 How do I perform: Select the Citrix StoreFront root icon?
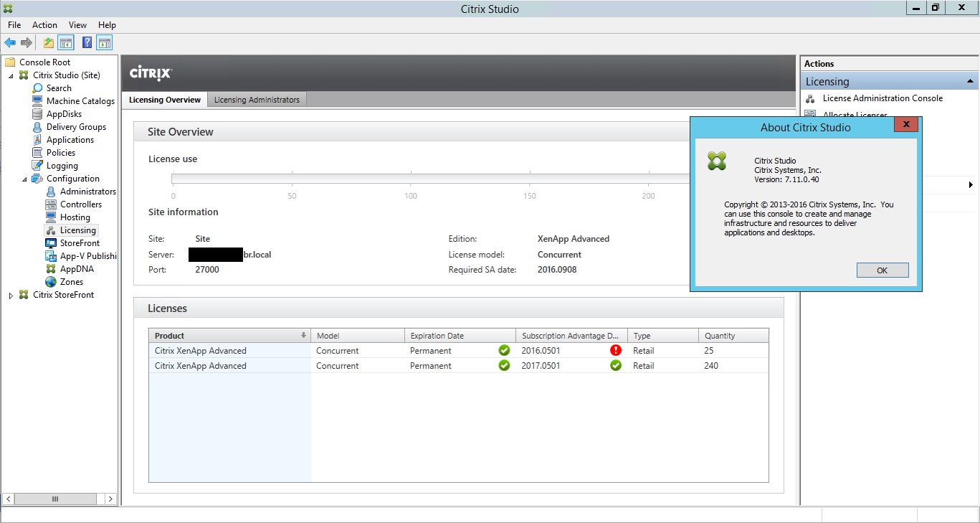24,295
